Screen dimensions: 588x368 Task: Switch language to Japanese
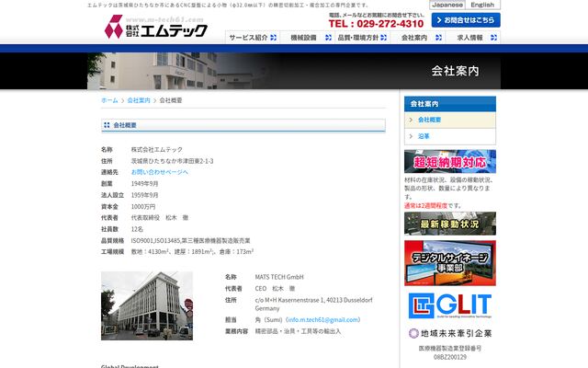(447, 5)
